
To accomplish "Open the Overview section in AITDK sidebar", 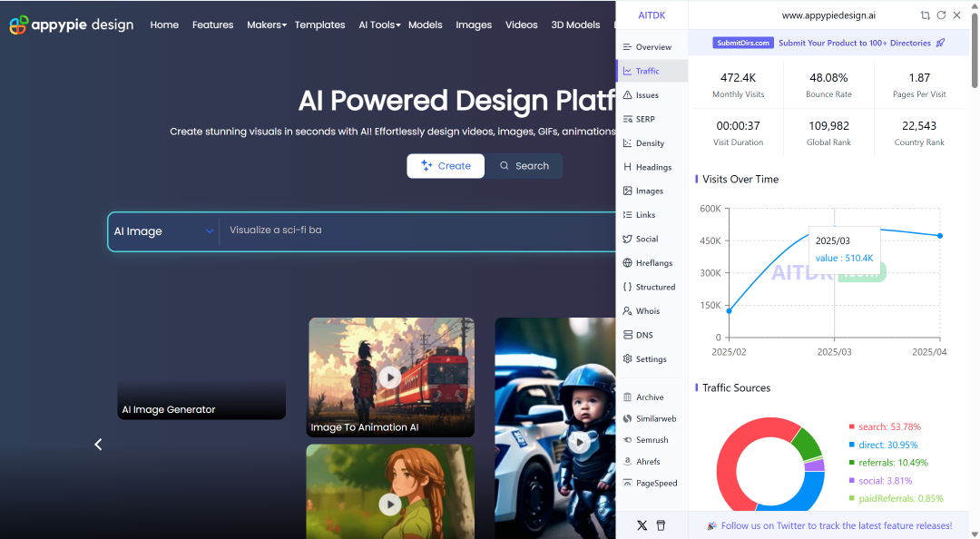I will coord(652,47).
